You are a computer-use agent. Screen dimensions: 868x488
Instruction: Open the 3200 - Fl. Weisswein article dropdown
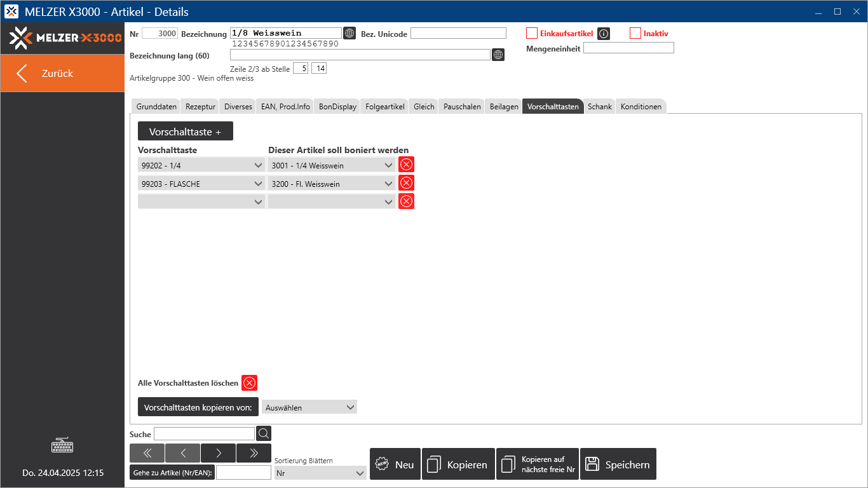(x=332, y=184)
